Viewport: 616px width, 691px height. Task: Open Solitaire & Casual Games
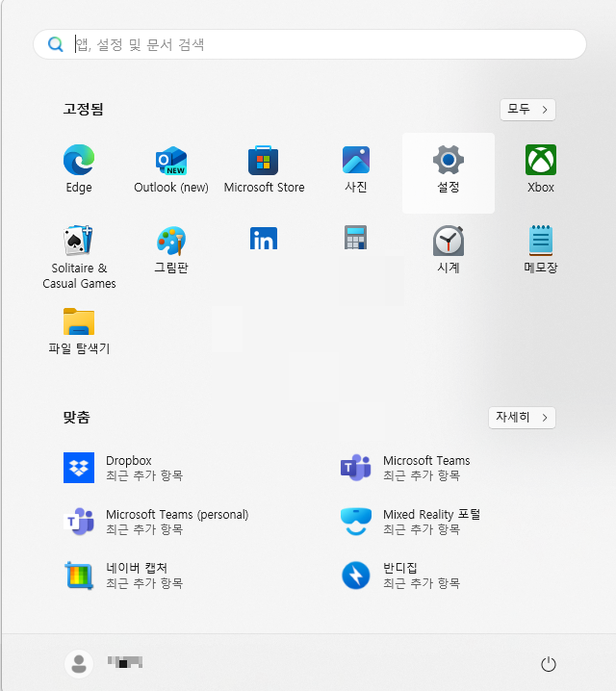pos(79,257)
